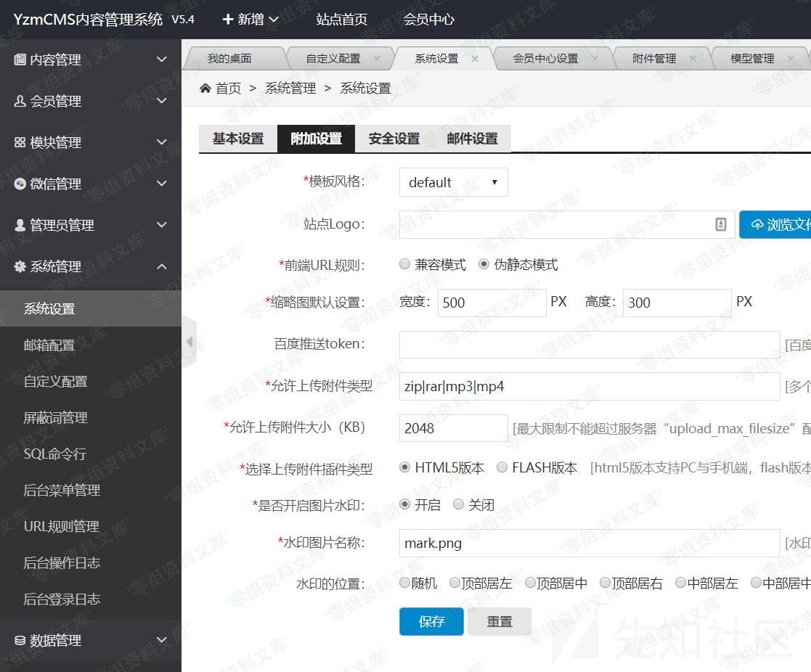This screenshot has width=811, height=672.
Task: Click the image preview icon in Logo field
Action: [720, 224]
